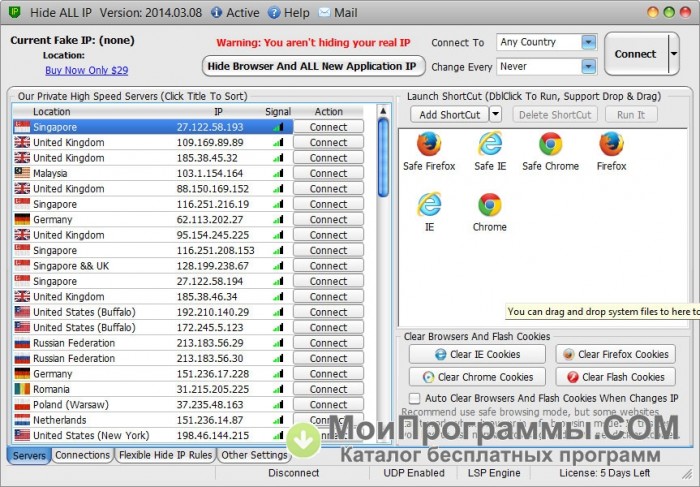700x487 pixels.
Task: Click LSP Engine status bar entry
Action: pyautogui.click(x=494, y=473)
